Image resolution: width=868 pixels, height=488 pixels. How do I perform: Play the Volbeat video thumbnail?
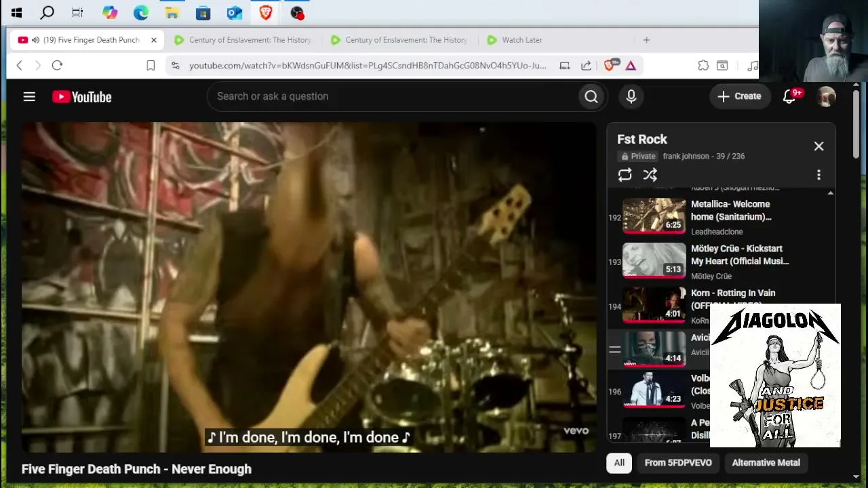[654, 391]
